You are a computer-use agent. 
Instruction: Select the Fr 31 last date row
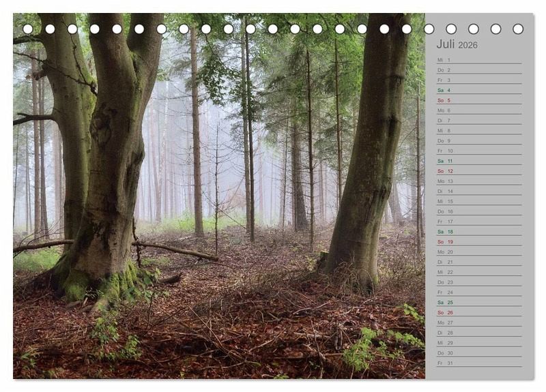[444, 363]
